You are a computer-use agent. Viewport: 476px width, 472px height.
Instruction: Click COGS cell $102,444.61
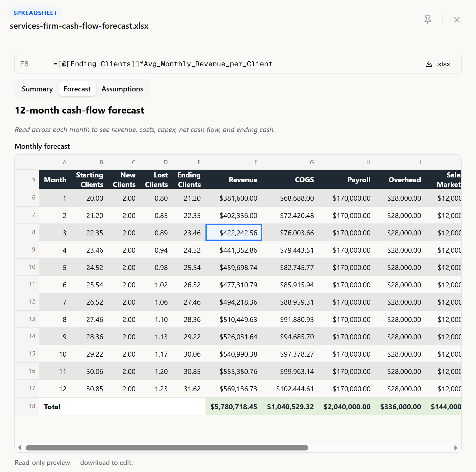pos(291,389)
